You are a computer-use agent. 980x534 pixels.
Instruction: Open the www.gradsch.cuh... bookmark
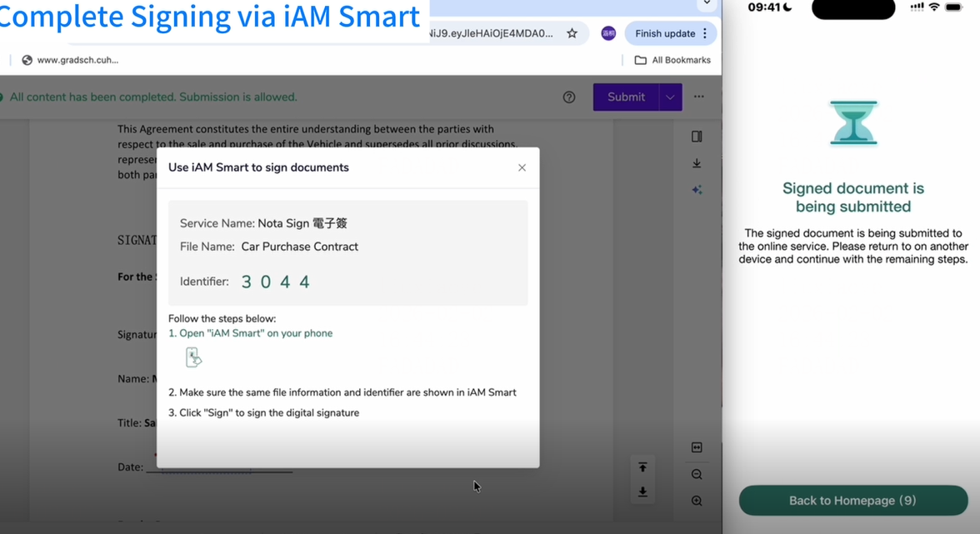(x=70, y=60)
